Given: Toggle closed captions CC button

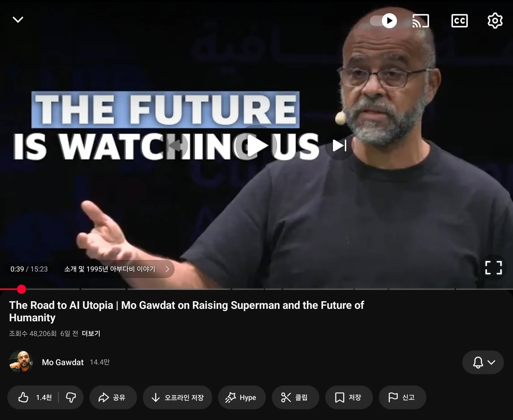Looking at the screenshot, I should 459,21.
